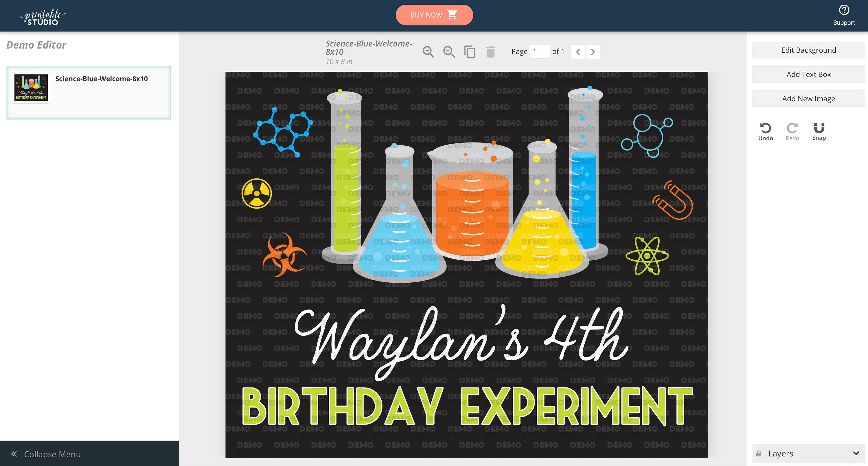Select the green atom graphic on canvas
Screen dimensions: 868x466
click(647, 256)
